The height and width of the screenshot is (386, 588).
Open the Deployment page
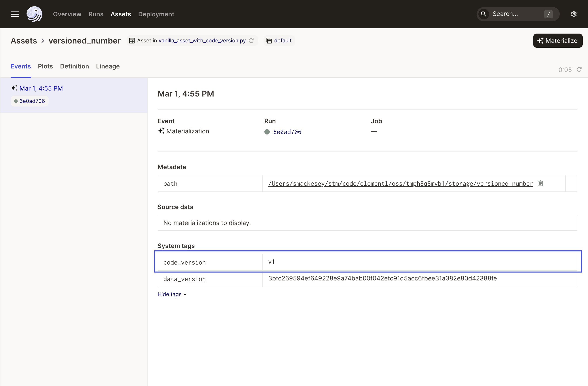(x=156, y=14)
